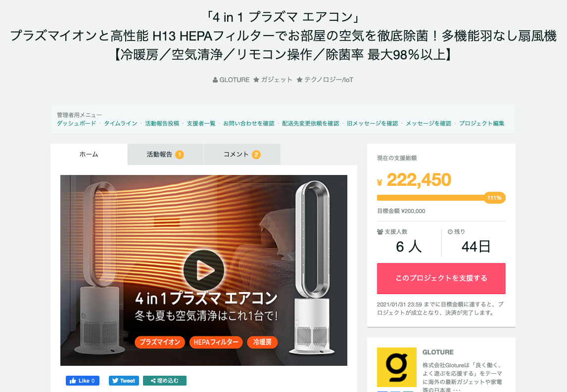Open the コメント tab
The image size is (567, 392).
coord(242,154)
